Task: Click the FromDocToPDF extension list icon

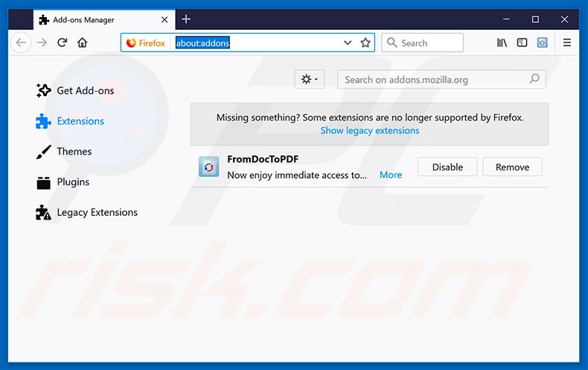Action: (x=209, y=167)
